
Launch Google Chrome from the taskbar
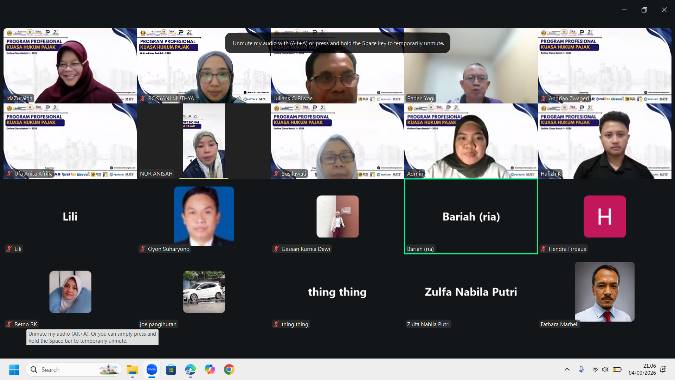point(229,370)
